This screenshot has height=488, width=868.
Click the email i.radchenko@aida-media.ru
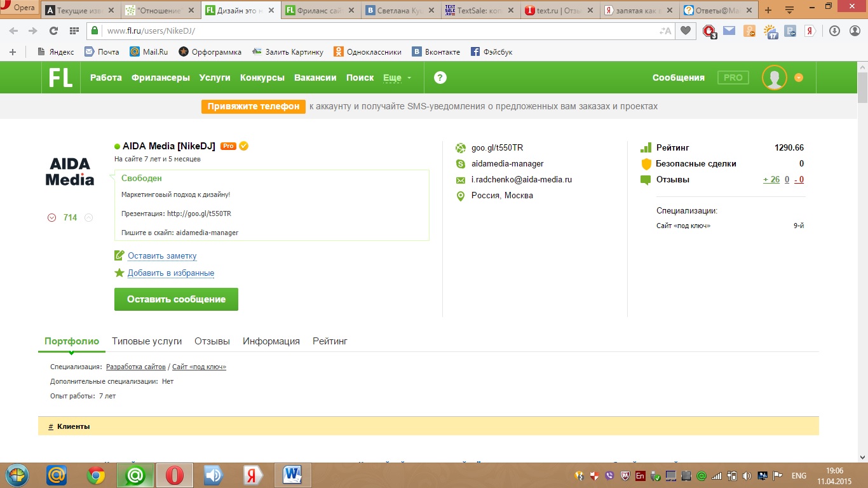pos(522,180)
